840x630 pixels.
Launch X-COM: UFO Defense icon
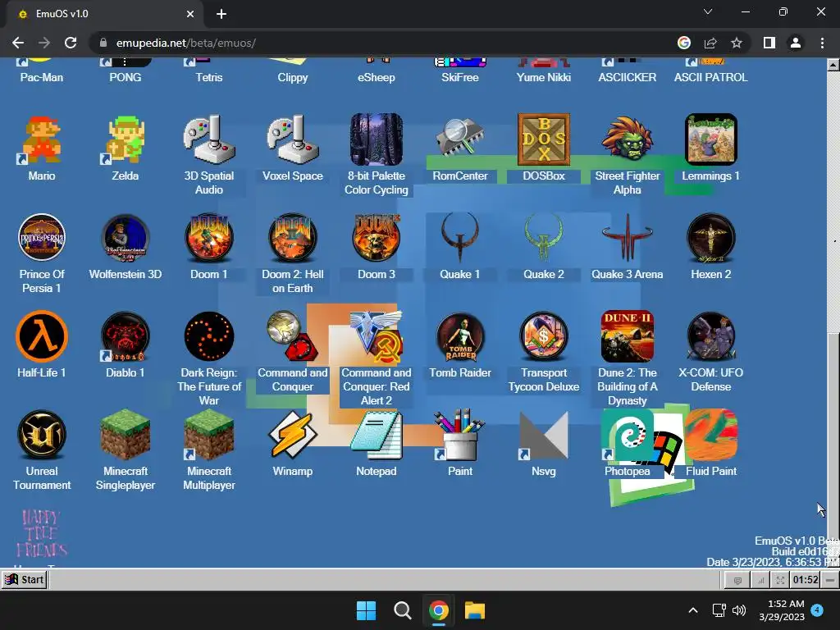coord(711,337)
